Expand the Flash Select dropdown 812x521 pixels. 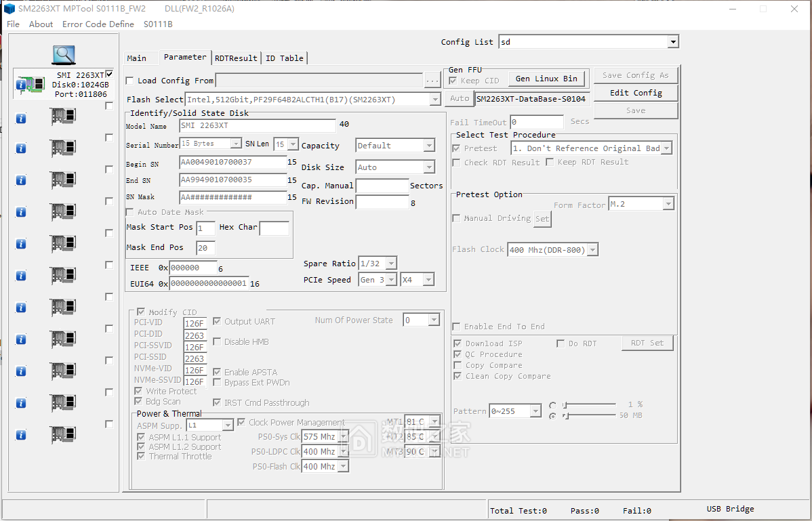(x=435, y=100)
